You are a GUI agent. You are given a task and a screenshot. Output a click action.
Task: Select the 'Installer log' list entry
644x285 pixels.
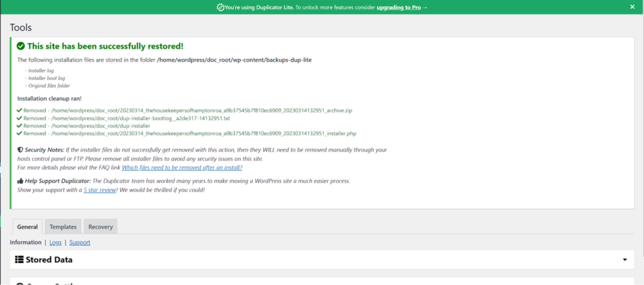[x=40, y=70]
